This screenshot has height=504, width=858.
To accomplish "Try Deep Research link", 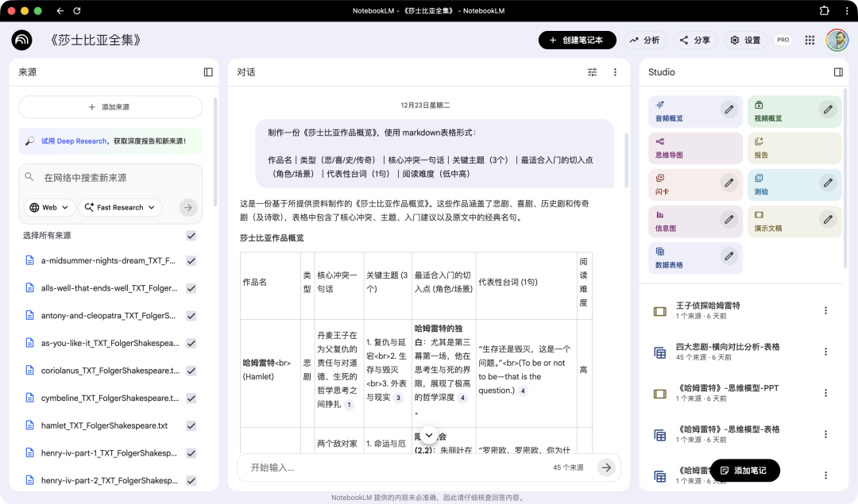I will (x=74, y=141).
